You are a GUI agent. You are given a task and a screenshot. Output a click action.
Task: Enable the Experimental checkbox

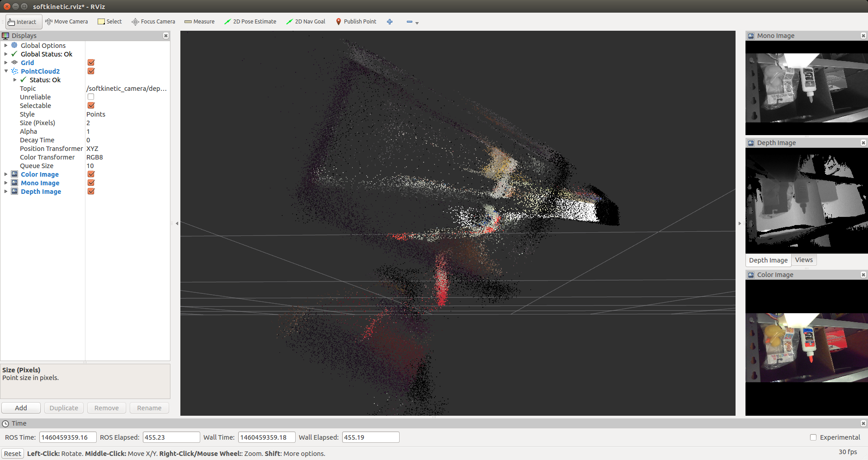pos(813,437)
